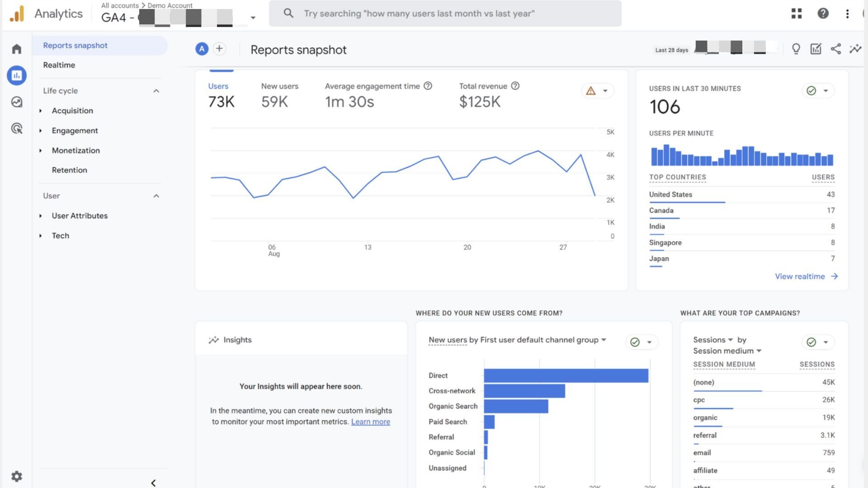Image resolution: width=868 pixels, height=488 pixels.
Task: Open Admin settings gear icon
Action: (17, 476)
